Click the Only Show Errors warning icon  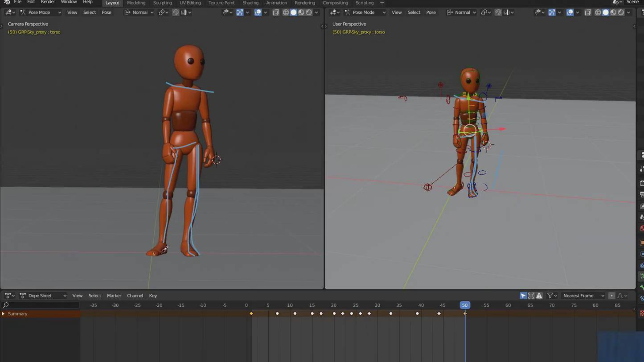pyautogui.click(x=539, y=296)
